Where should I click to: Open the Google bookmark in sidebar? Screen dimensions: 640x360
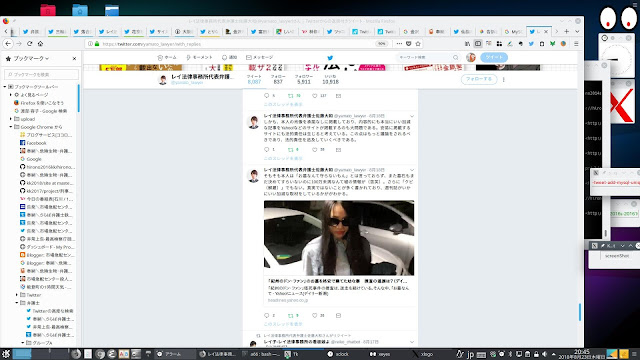point(31,159)
